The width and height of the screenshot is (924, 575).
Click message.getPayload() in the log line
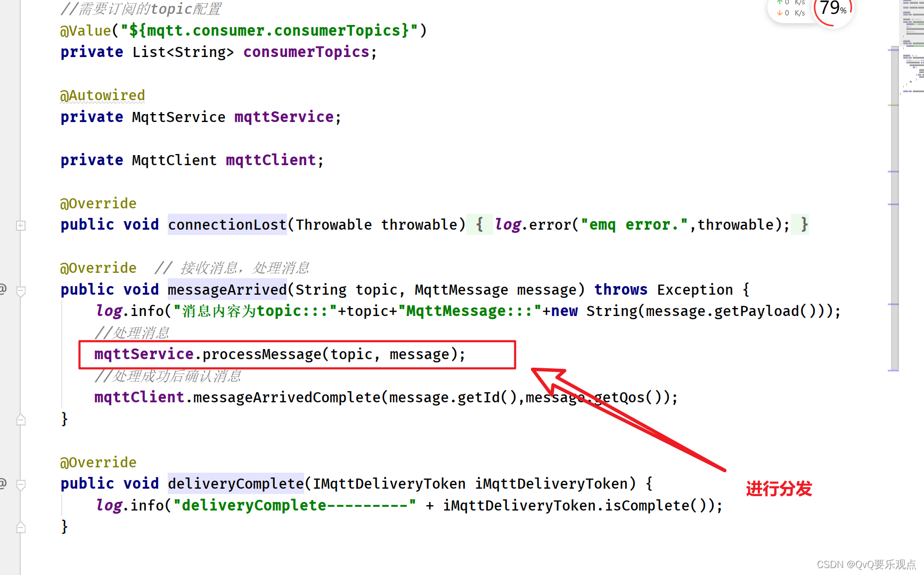coord(727,311)
